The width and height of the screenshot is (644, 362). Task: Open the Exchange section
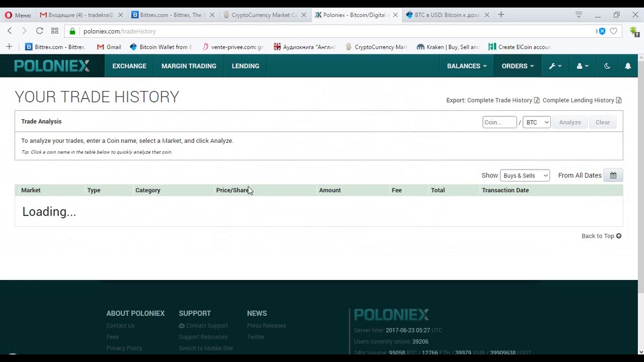(129, 66)
